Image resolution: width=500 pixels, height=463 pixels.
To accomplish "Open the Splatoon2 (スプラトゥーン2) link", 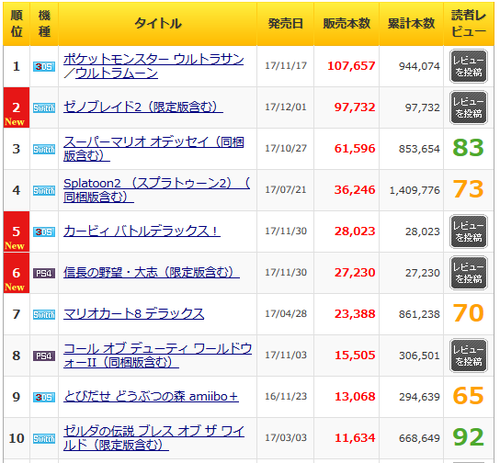I will pos(157,190).
